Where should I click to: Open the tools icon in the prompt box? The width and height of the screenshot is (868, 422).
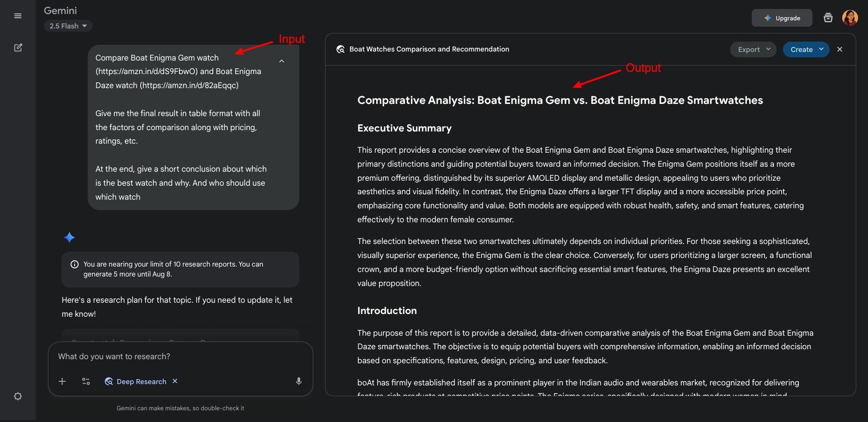point(86,381)
